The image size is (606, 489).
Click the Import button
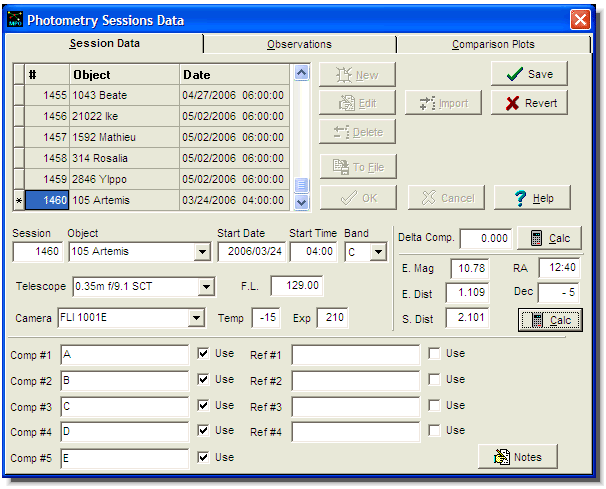(443, 103)
